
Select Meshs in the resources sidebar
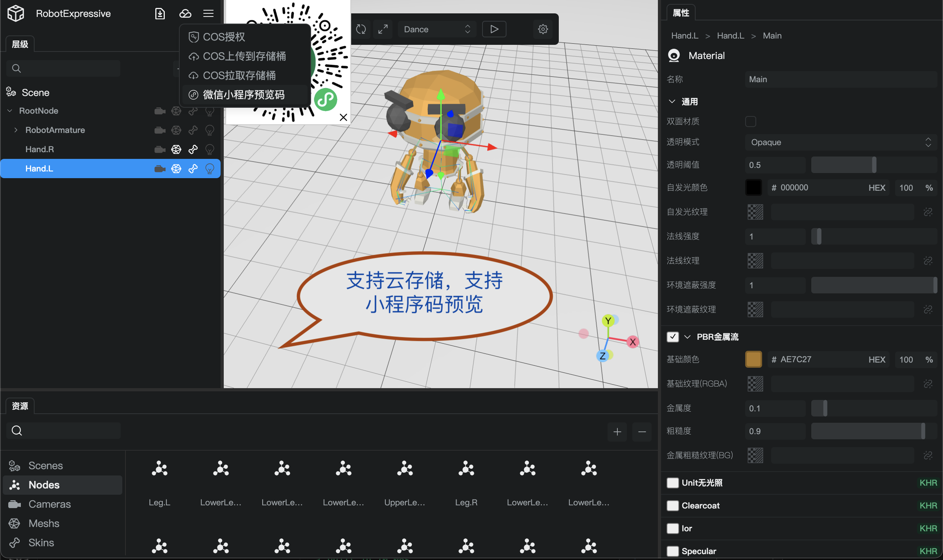click(44, 523)
